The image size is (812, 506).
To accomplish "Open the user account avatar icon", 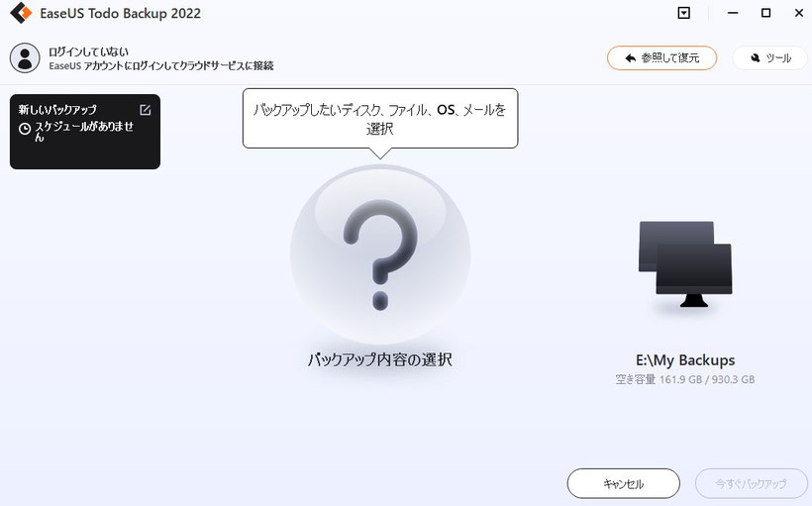I will 25,57.
